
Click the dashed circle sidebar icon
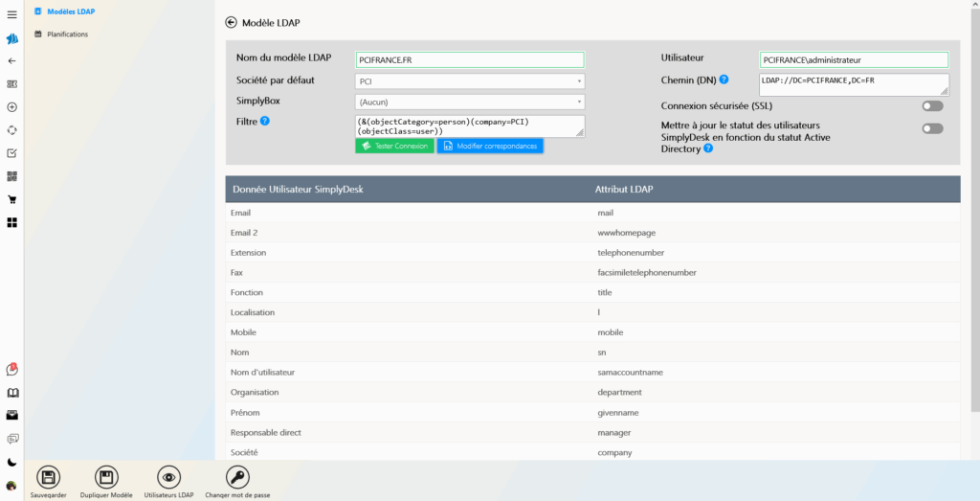[11, 130]
